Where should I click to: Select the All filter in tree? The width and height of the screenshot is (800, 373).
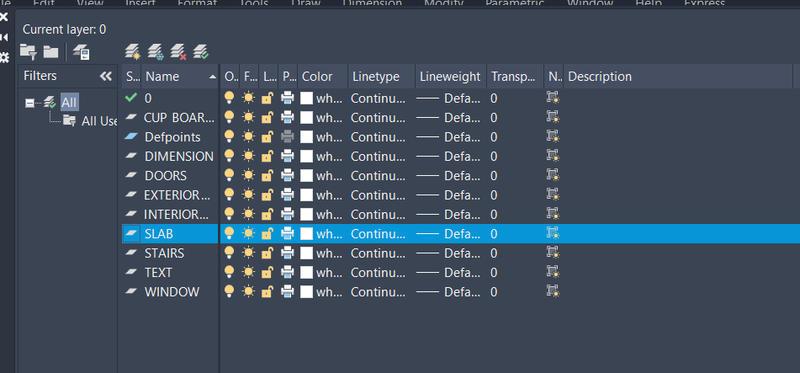pos(69,102)
